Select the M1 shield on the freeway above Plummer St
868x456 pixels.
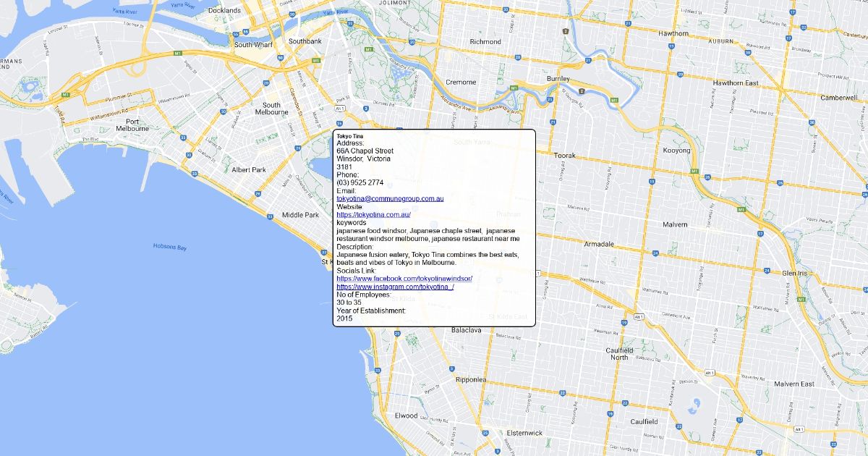point(65,95)
